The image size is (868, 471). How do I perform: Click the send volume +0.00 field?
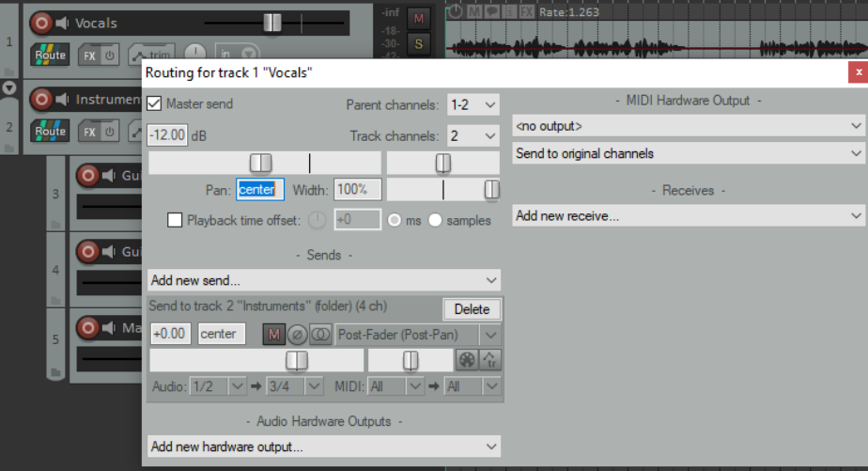click(171, 334)
